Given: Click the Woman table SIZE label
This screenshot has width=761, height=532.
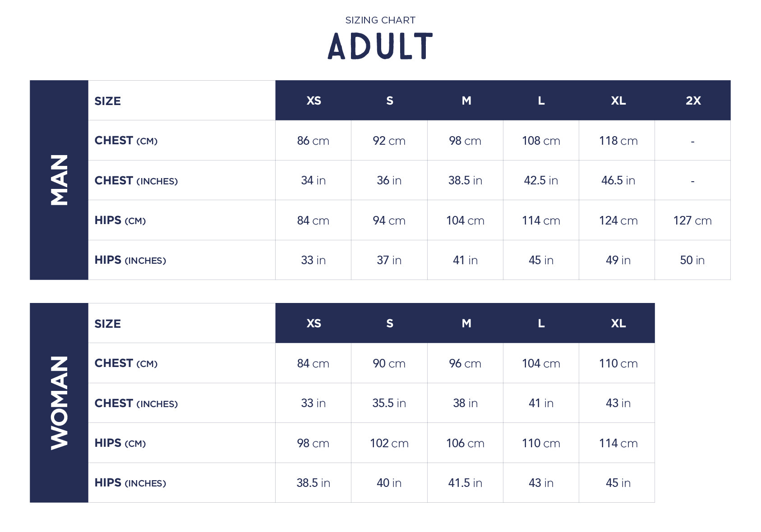Looking at the screenshot, I should pyautogui.click(x=107, y=324).
